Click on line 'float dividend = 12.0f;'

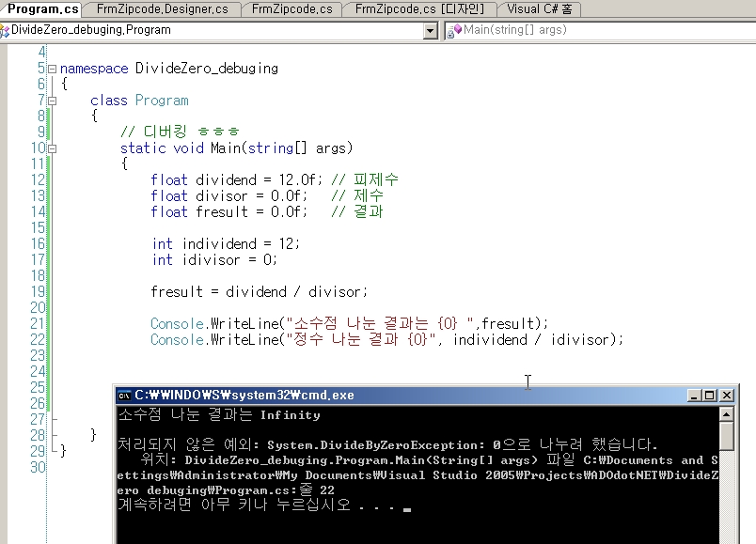pos(236,180)
